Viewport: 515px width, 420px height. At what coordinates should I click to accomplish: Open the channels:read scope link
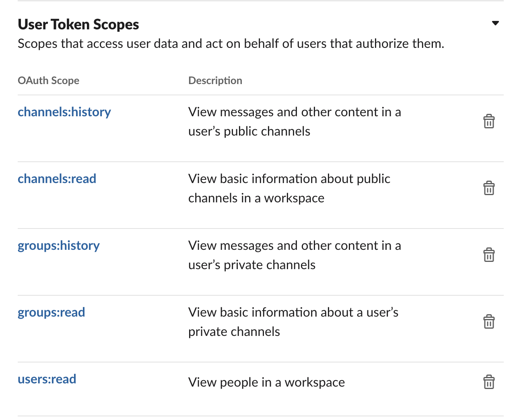click(x=57, y=179)
